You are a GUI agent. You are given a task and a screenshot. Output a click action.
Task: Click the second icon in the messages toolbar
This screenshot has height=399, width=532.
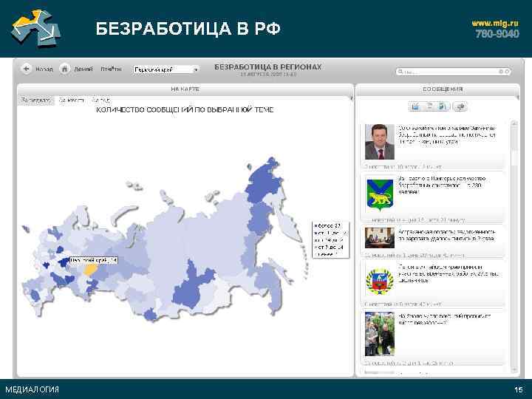click(x=429, y=106)
